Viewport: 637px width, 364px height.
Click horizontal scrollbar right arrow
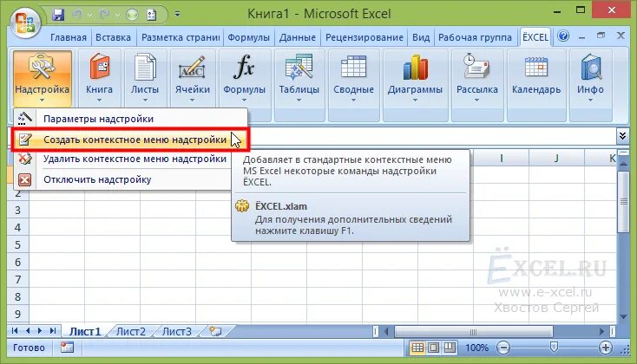[x=601, y=332]
